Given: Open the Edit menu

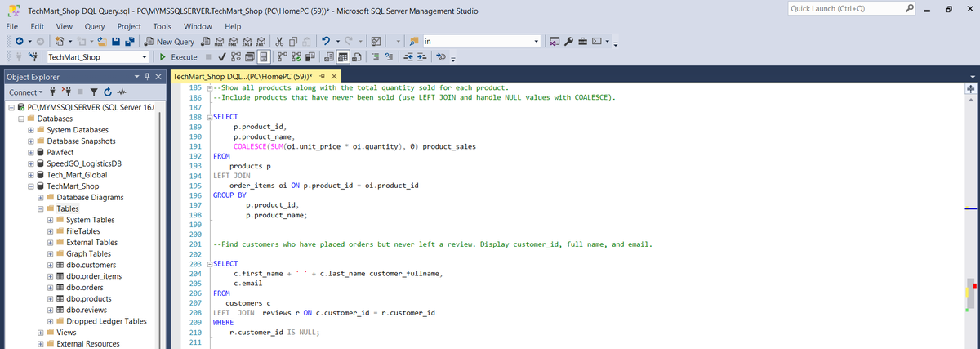Looking at the screenshot, I should [38, 25].
